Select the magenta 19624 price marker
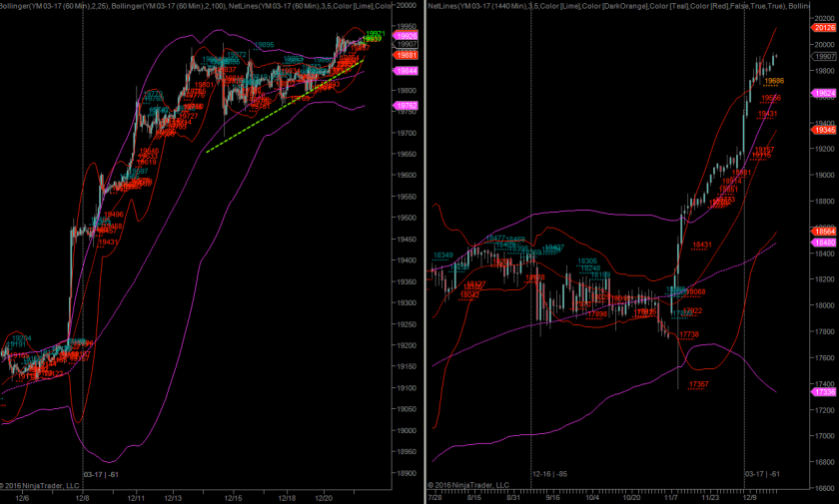The height and width of the screenshot is (504, 839). [824, 93]
